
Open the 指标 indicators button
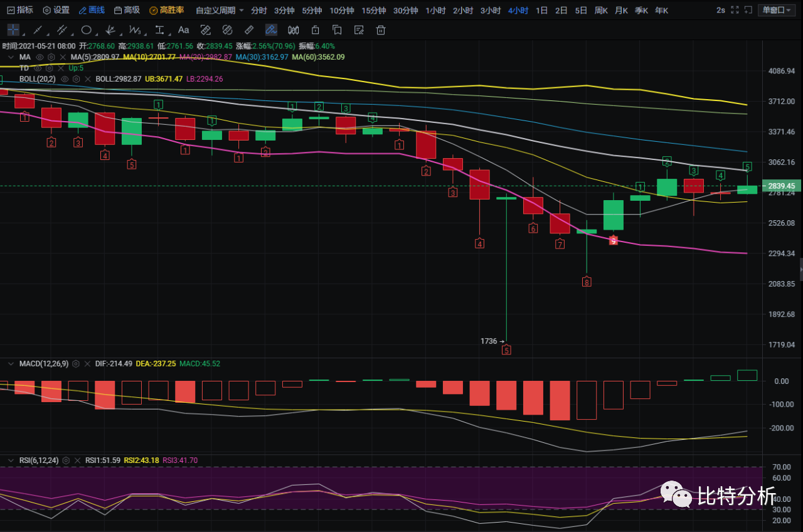coord(20,10)
